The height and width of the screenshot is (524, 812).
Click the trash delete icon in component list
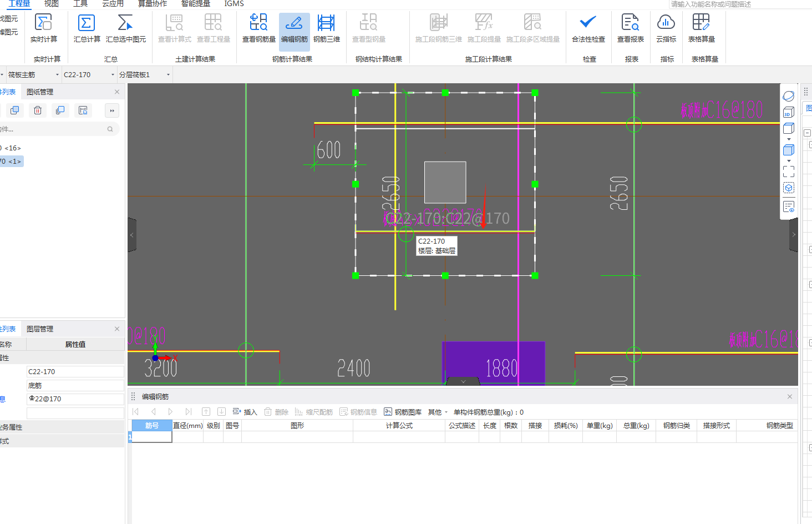tap(38, 110)
